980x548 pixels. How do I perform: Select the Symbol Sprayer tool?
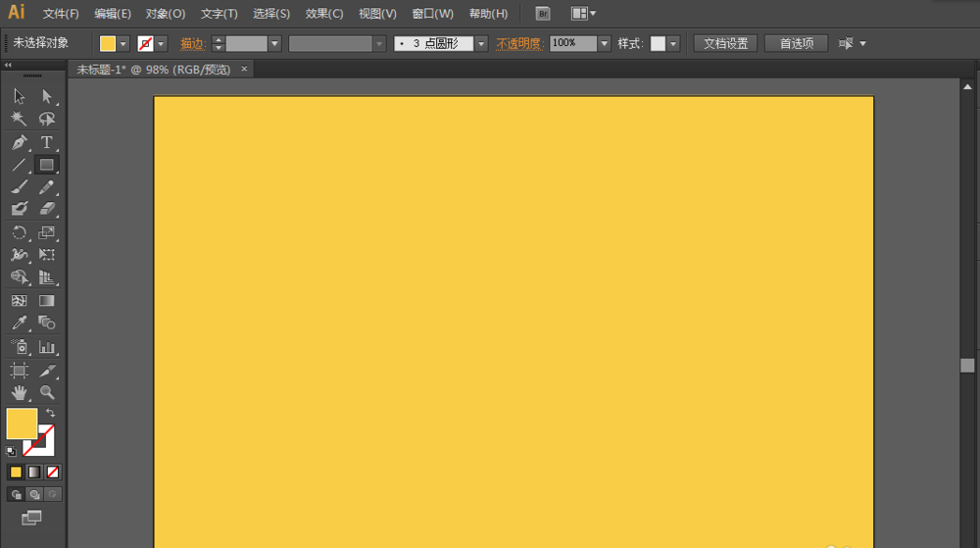pos(19,347)
